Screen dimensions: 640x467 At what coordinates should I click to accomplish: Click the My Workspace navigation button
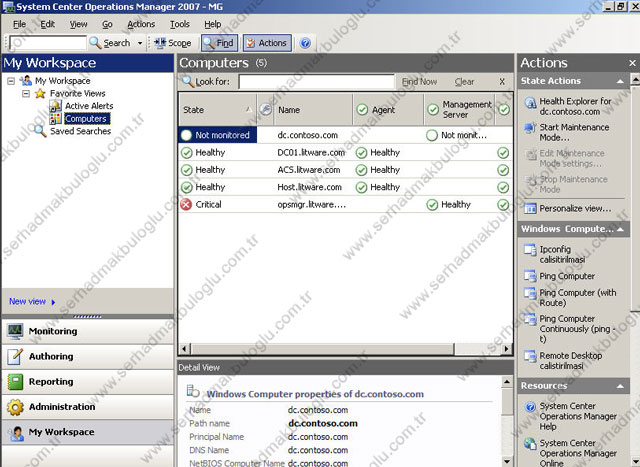pos(87,432)
